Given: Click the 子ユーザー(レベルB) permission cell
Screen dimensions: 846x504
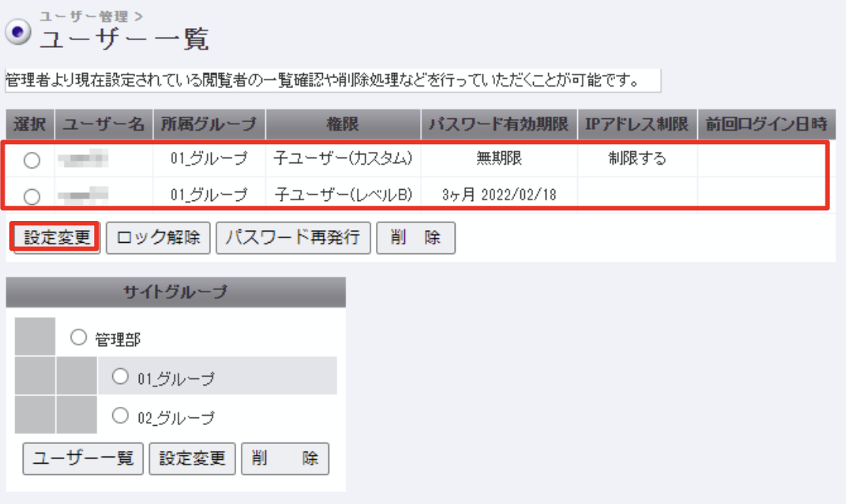Looking at the screenshot, I should [x=343, y=194].
